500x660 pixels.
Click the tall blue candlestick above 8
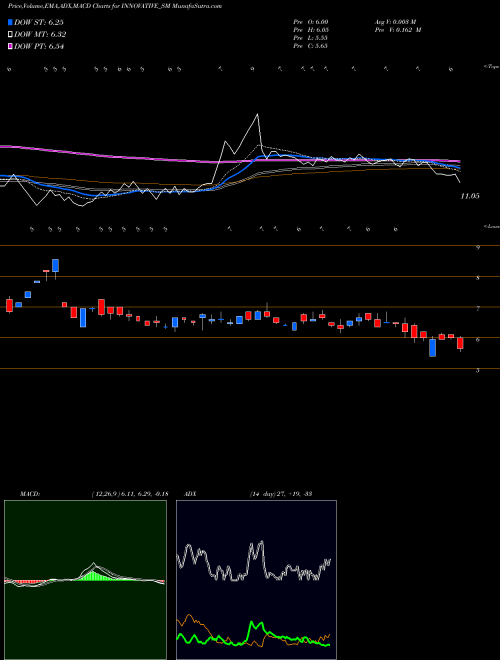click(x=55, y=266)
